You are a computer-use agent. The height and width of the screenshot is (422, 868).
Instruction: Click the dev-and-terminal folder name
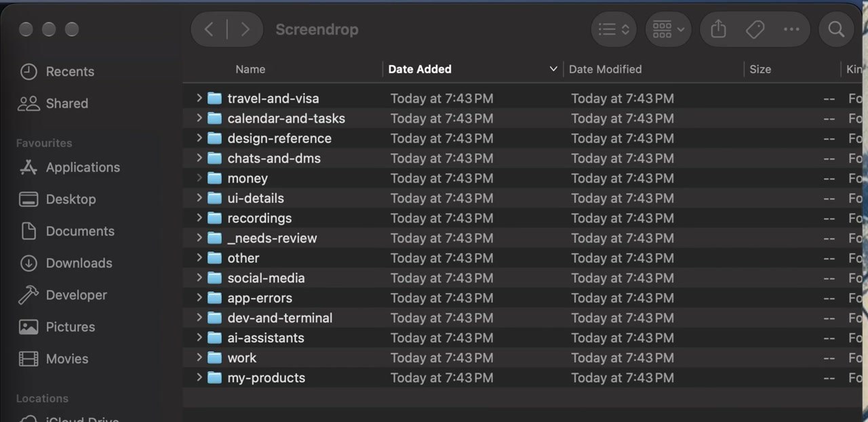[x=280, y=318]
